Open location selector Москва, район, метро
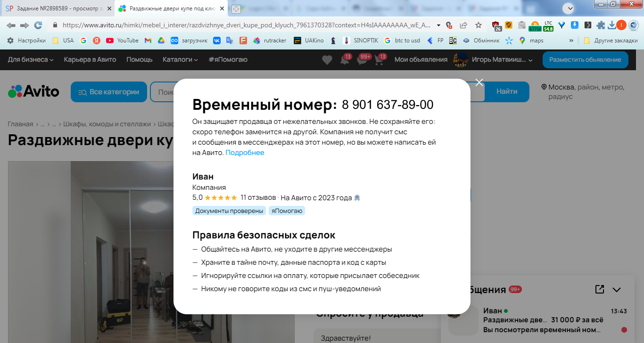Screen dimensions: 644x343 (583, 92)
